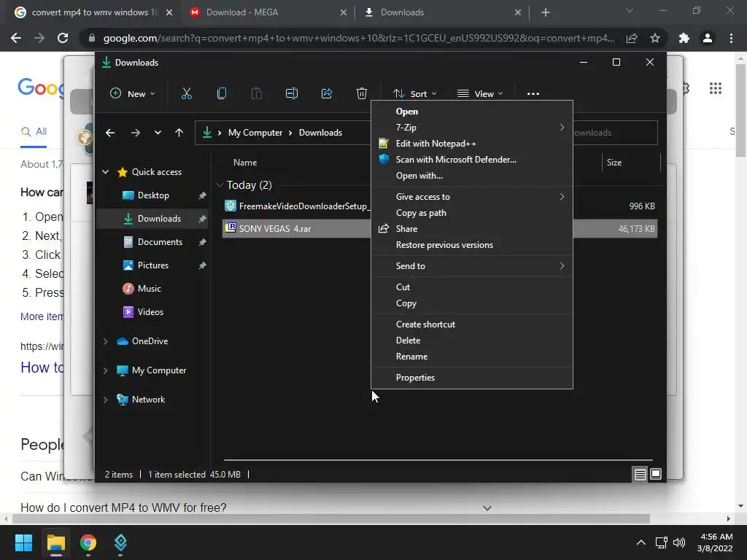The width and height of the screenshot is (747, 560).
Task: Expand the My Computer tree node
Action: 105,370
